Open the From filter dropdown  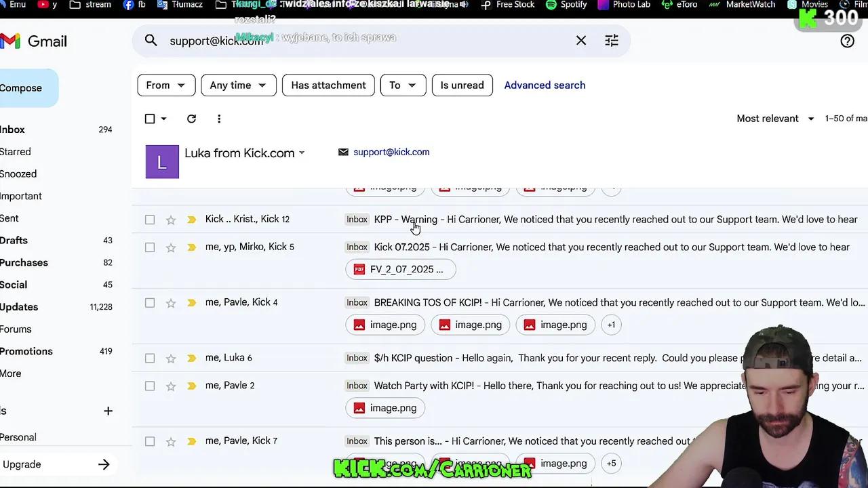point(166,85)
